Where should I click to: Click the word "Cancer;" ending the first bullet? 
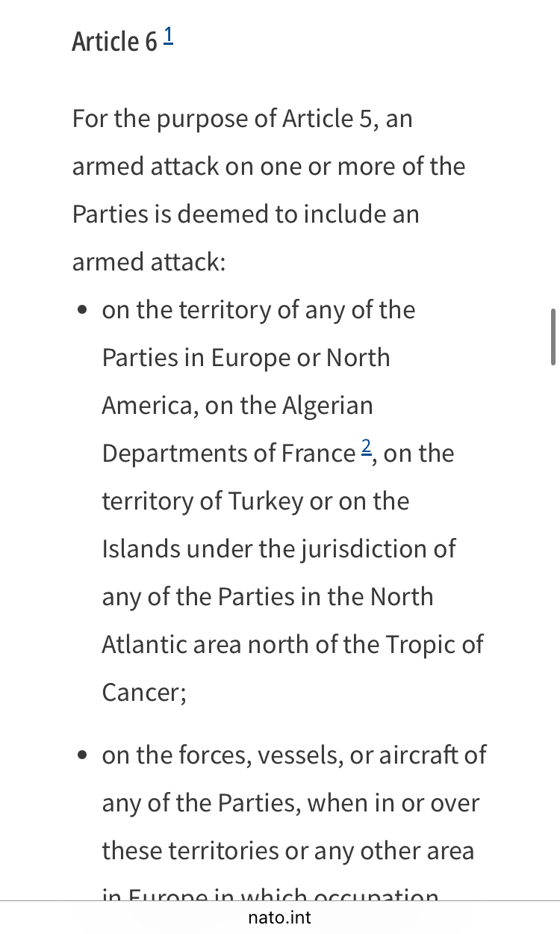coord(144,693)
